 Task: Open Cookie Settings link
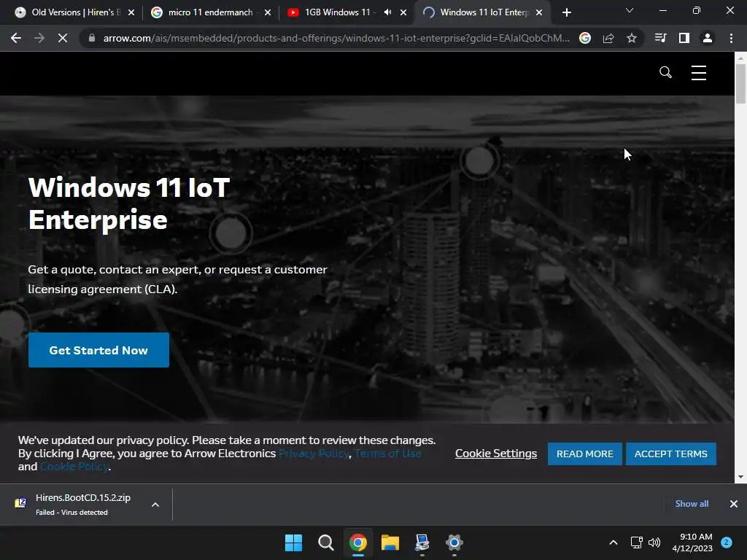click(x=496, y=454)
